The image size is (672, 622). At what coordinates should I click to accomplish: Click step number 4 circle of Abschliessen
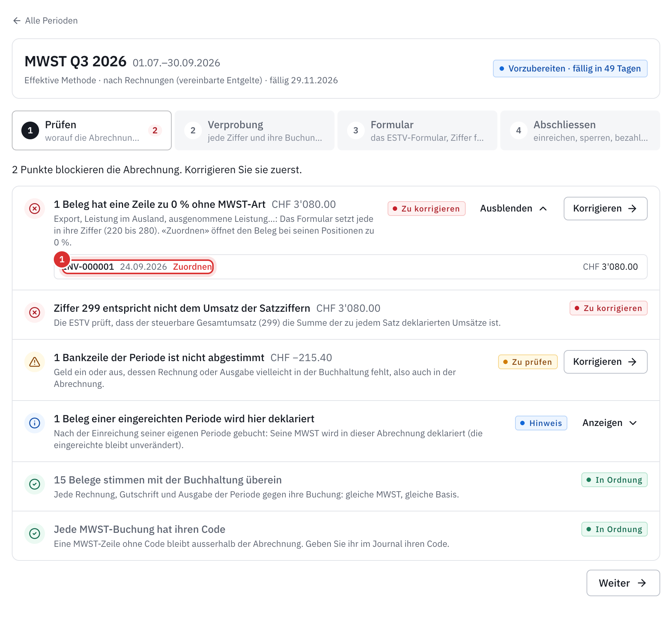pyautogui.click(x=519, y=130)
